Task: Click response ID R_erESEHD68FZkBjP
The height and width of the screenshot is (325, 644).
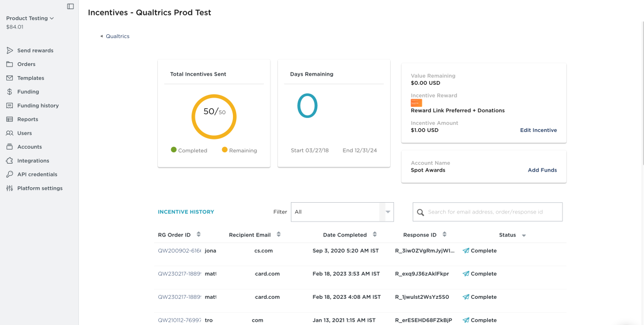Action: pos(423,320)
